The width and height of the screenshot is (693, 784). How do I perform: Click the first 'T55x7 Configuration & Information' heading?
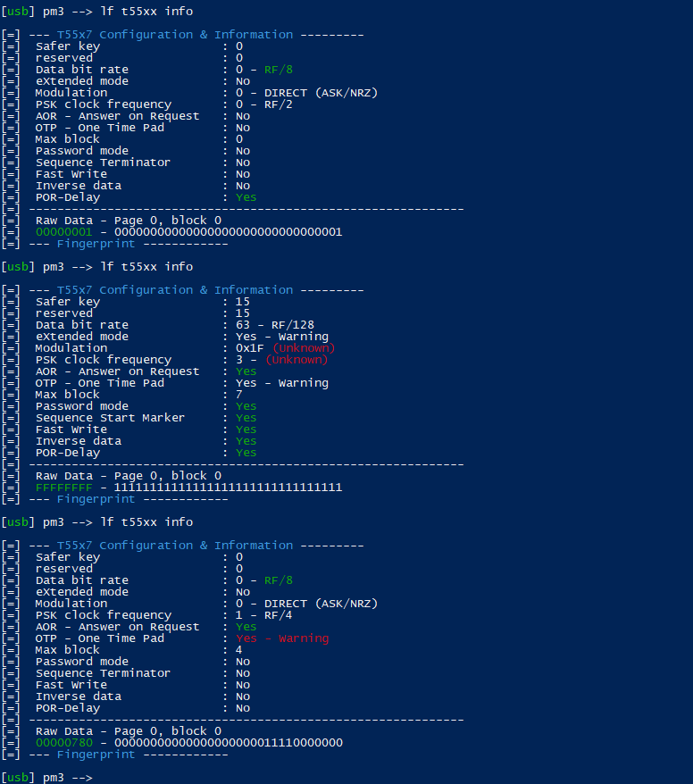click(x=175, y=35)
